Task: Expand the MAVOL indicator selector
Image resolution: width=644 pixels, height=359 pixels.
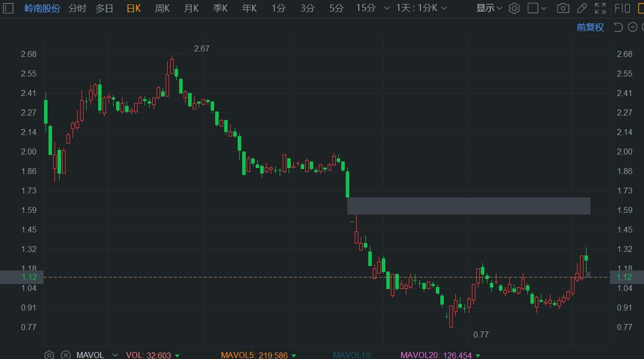Action: (115, 355)
